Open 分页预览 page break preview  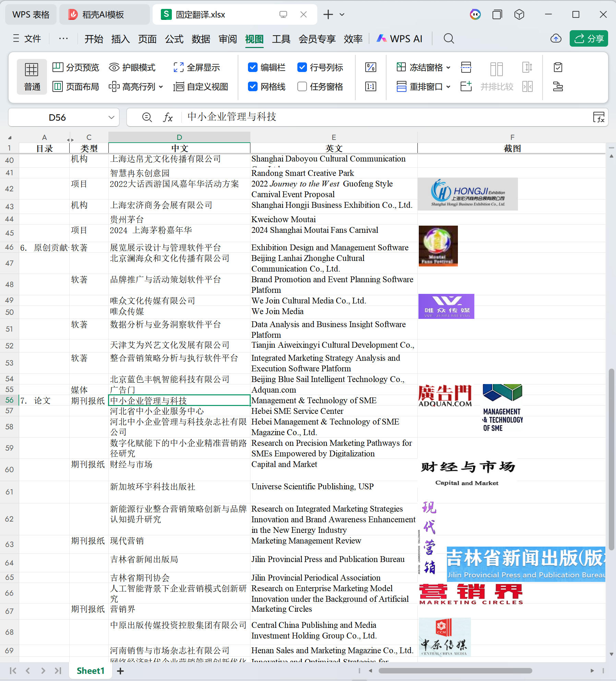pos(76,67)
